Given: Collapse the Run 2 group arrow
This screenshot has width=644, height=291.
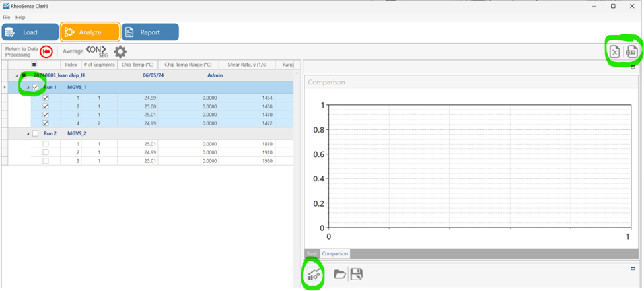Looking at the screenshot, I should coord(28,133).
